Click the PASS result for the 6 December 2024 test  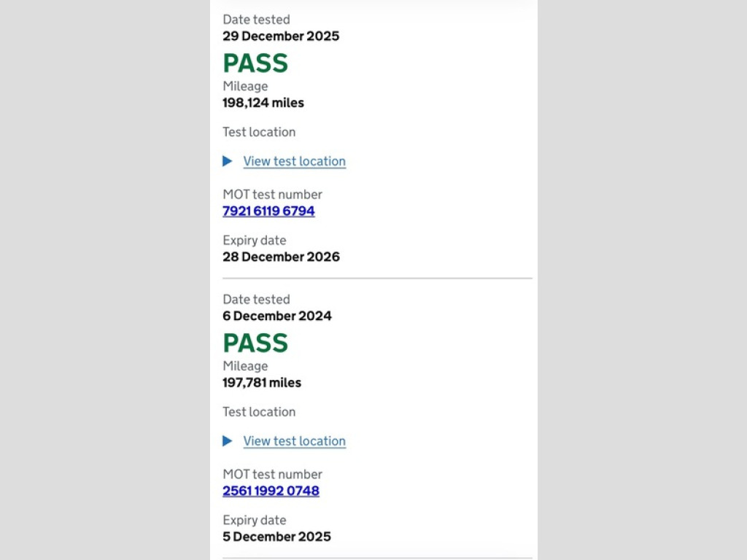click(255, 343)
